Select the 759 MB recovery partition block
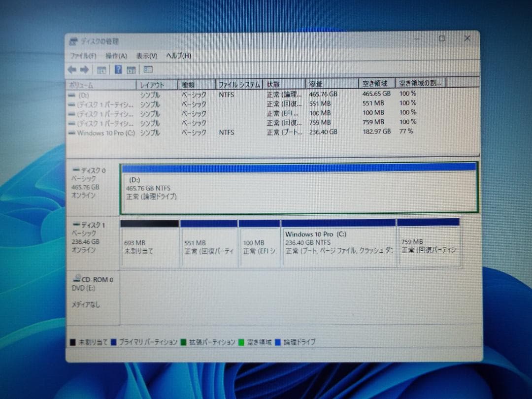532x399 pixels. click(x=429, y=244)
